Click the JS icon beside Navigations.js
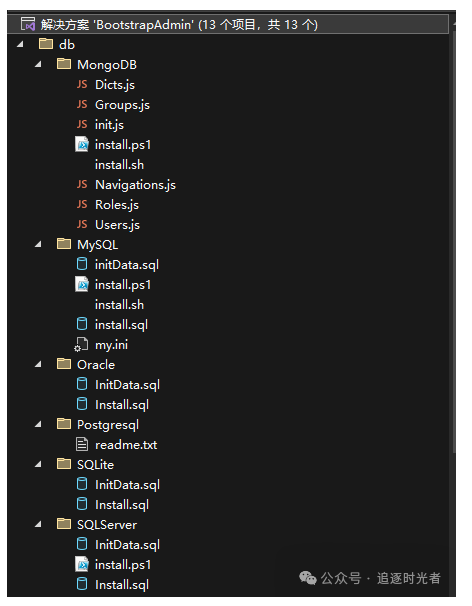Image resolution: width=472 pixels, height=606 pixels. coord(82,184)
